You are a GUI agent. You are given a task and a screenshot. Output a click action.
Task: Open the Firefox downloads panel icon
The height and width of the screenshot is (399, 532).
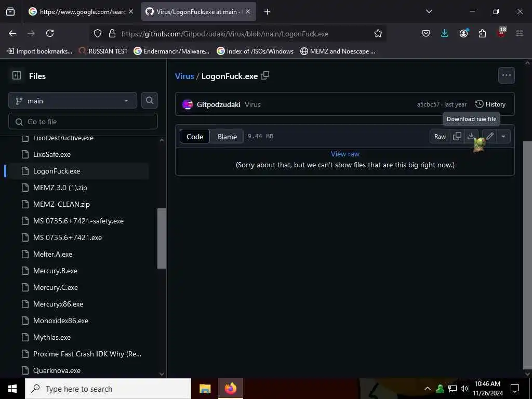click(445, 33)
